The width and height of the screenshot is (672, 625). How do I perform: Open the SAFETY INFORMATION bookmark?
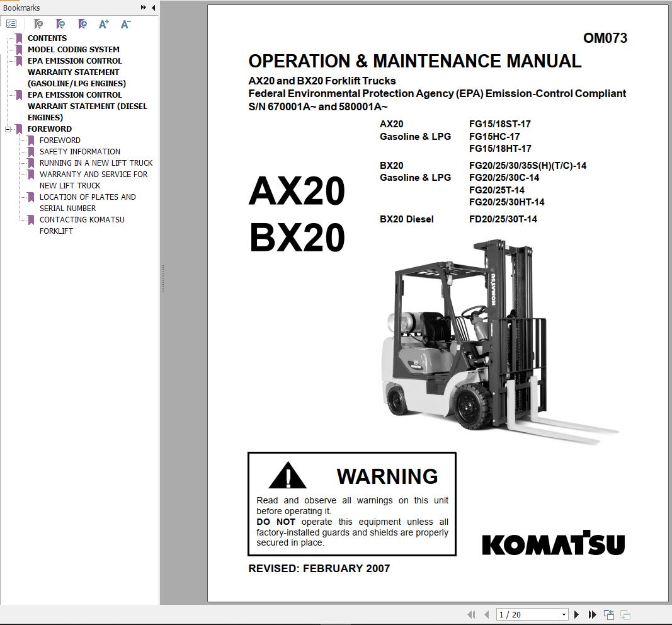(x=80, y=151)
